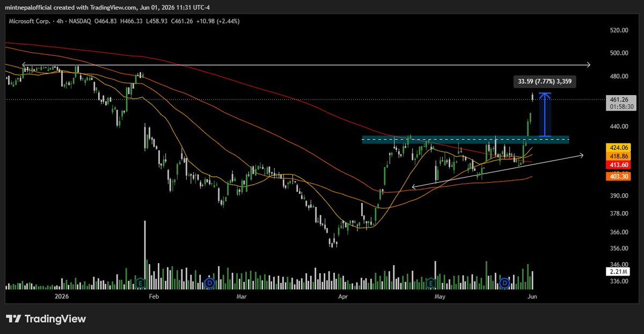Click the Apr date axis label
The height and width of the screenshot is (334, 644).
coord(342,296)
